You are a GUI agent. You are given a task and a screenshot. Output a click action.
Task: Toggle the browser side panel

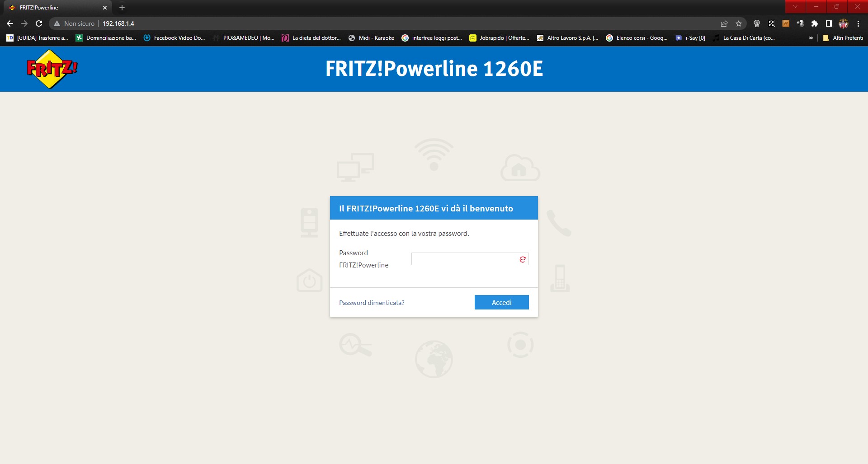(x=829, y=23)
